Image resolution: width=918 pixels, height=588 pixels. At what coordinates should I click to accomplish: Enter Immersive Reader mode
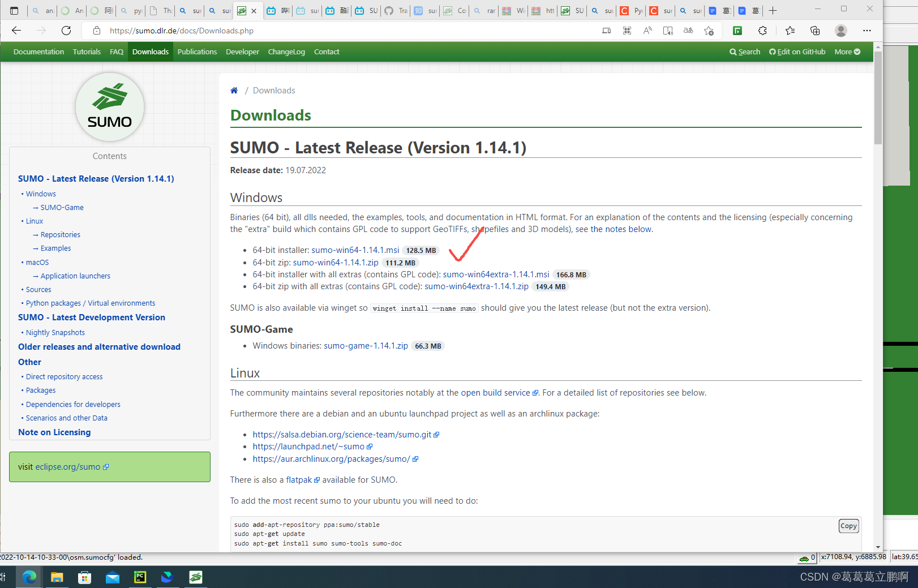[x=668, y=31]
